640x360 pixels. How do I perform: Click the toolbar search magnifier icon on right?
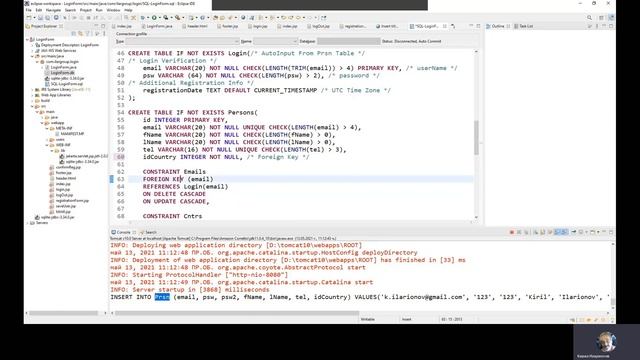click(x=589, y=18)
